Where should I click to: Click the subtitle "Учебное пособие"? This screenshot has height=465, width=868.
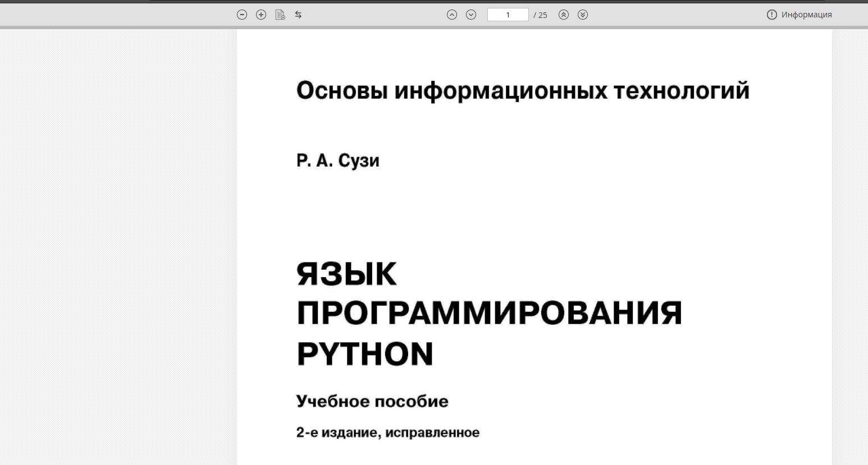[372, 401]
